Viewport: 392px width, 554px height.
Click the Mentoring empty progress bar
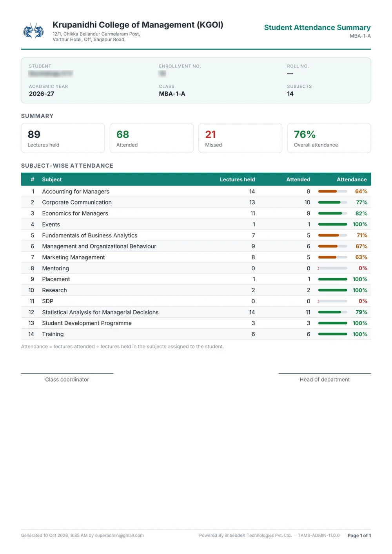point(332,268)
